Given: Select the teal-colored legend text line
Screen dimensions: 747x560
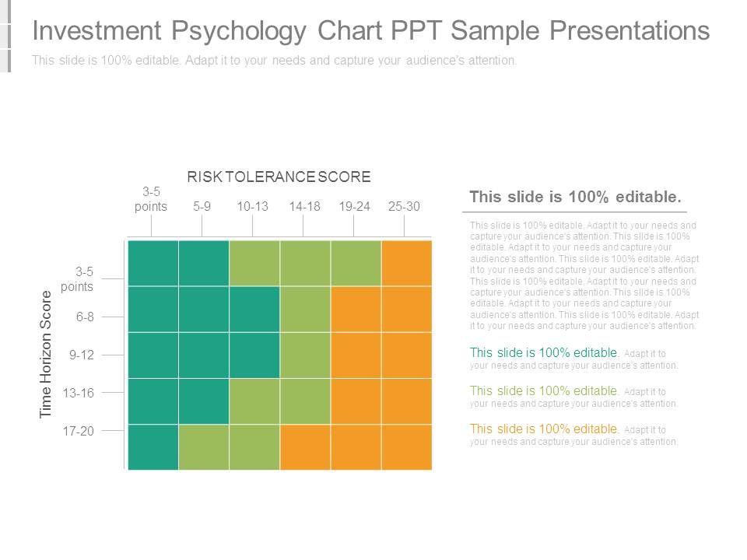Looking at the screenshot, I should (574, 359).
